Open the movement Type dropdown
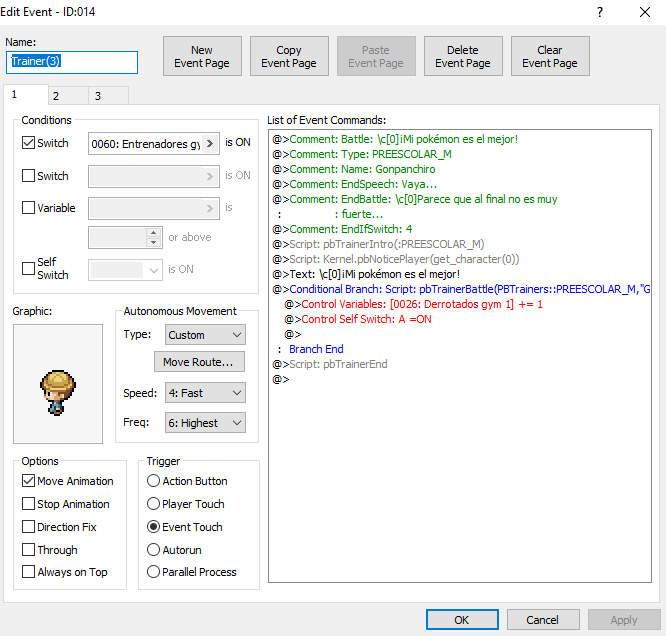 pyautogui.click(x=204, y=335)
